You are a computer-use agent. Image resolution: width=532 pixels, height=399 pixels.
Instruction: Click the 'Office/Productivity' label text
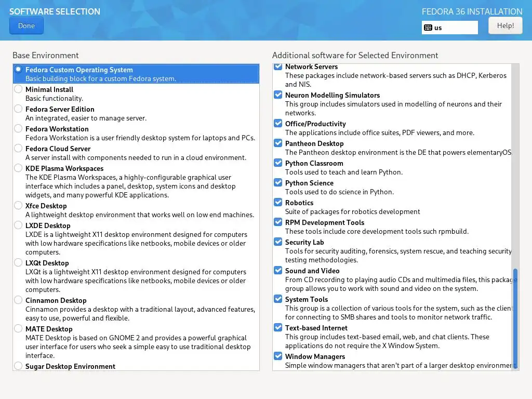[x=315, y=124]
